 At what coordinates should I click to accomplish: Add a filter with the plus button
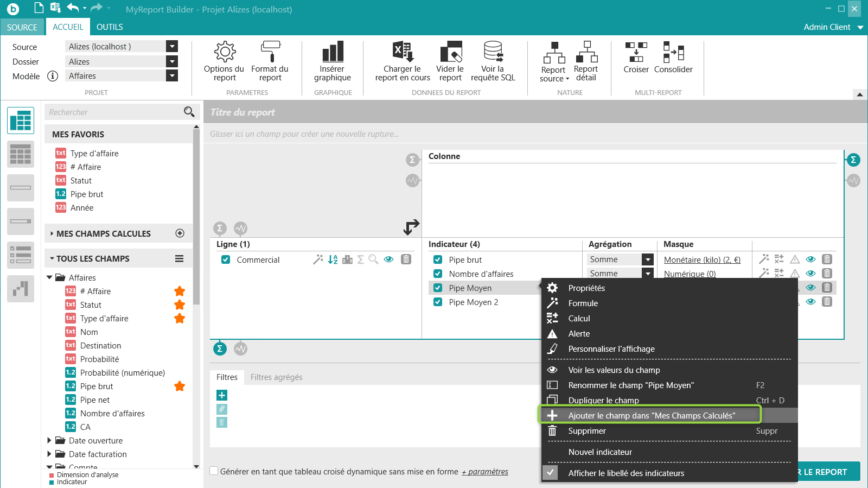222,395
